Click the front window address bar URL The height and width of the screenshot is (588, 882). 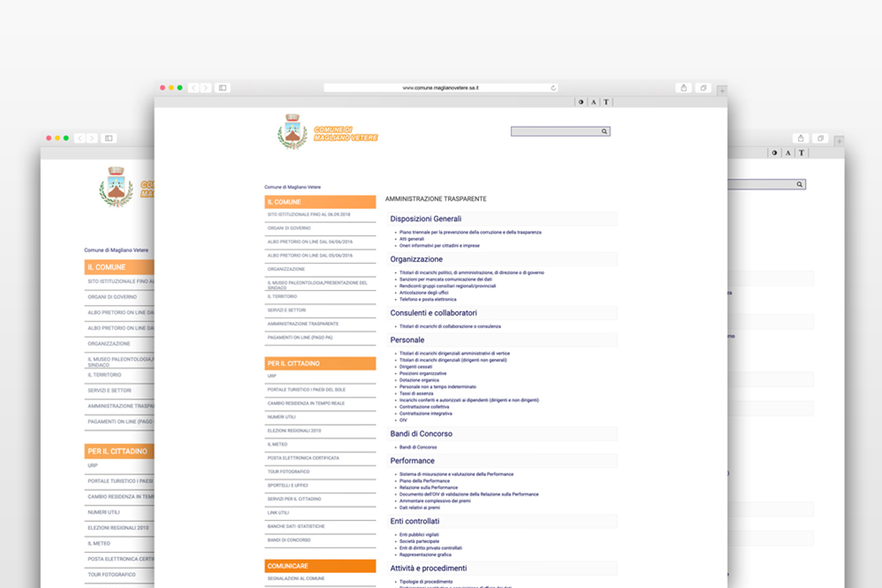tap(440, 87)
